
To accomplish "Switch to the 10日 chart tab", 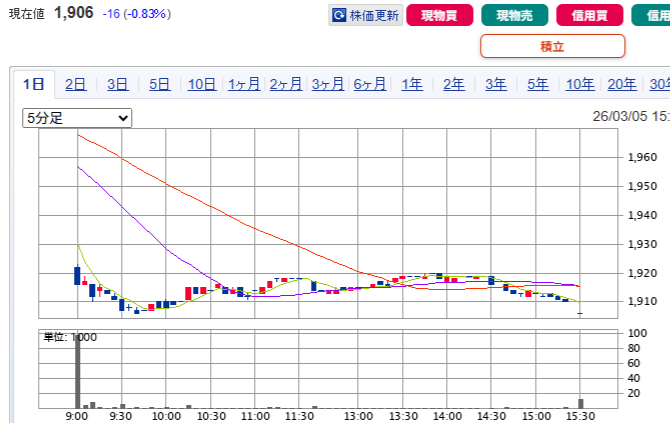I will coord(201,84).
